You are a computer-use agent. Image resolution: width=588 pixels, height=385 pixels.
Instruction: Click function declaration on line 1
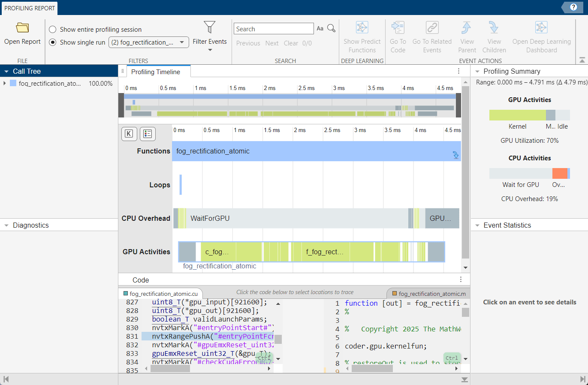pyautogui.click(x=402, y=303)
